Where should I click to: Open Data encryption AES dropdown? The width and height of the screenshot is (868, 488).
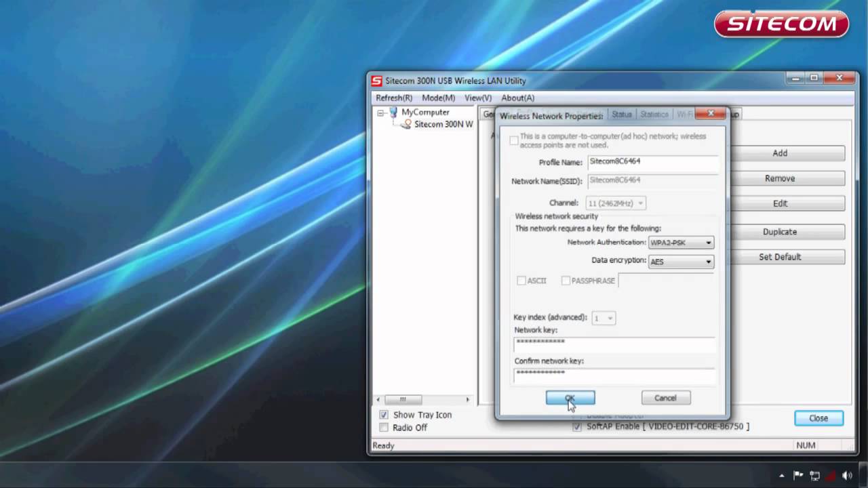point(681,262)
